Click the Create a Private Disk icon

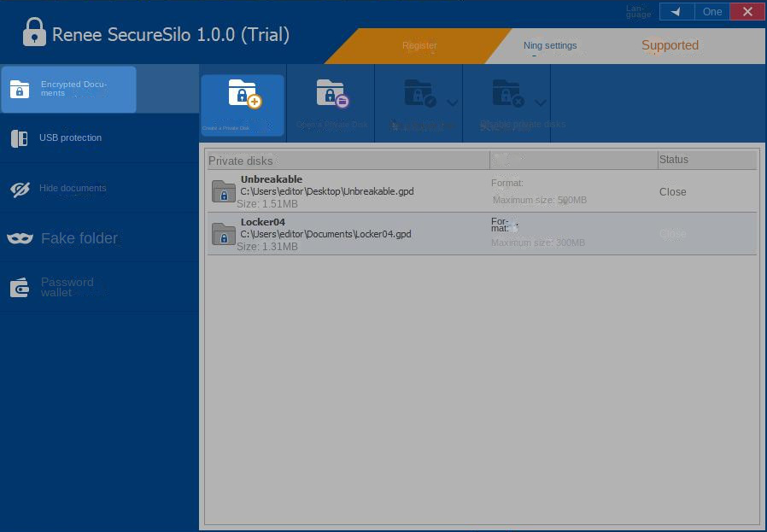click(x=243, y=94)
